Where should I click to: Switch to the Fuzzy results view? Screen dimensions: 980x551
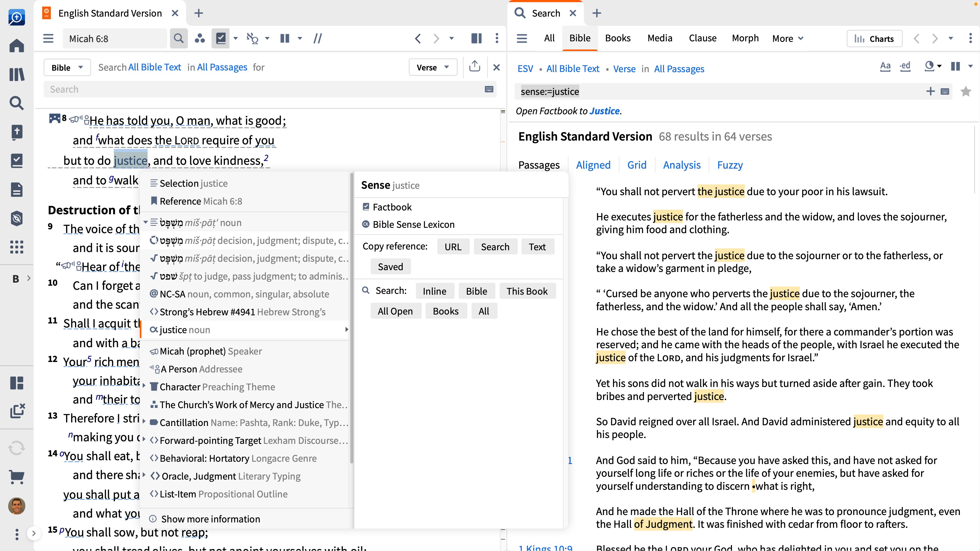(730, 165)
